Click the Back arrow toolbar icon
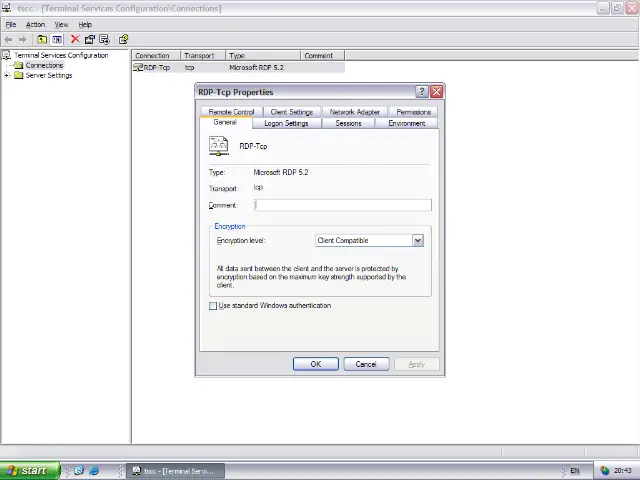 pos(8,40)
